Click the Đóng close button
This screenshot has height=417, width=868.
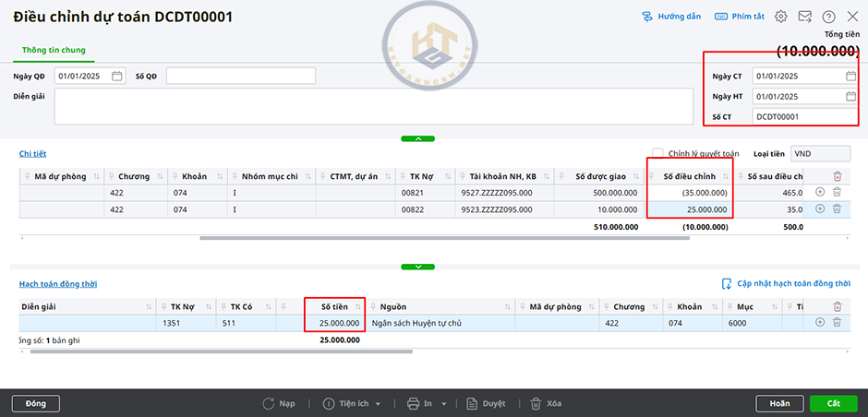(x=36, y=403)
